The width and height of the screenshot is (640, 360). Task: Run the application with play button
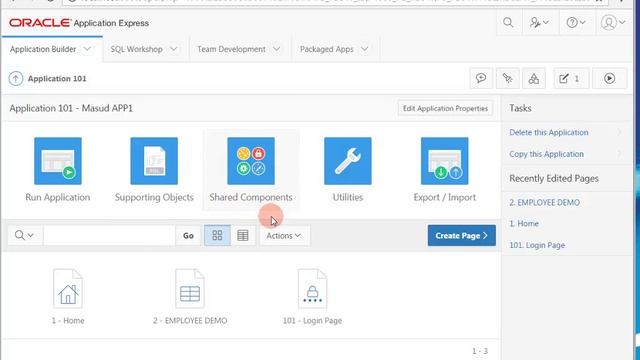[609, 78]
